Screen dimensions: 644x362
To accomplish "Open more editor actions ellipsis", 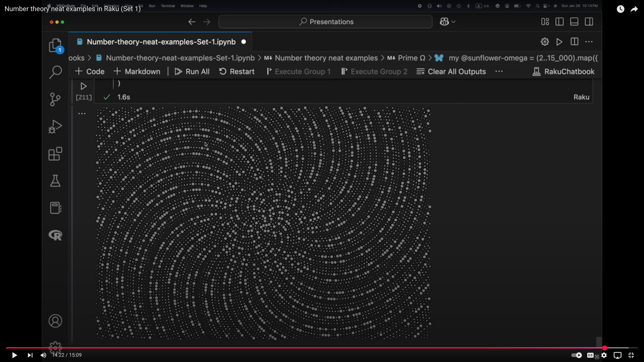I will pos(589,42).
